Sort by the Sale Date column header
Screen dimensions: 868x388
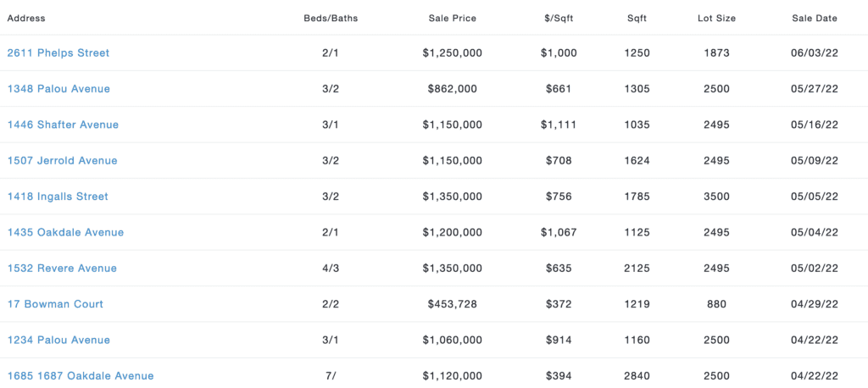click(815, 19)
